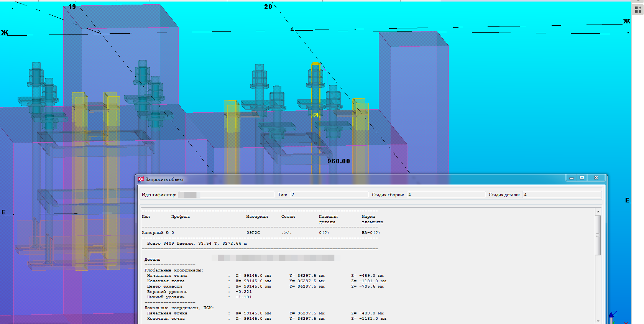Viewport: 644px width, 324px height.
Task: Click grid label 19 in model view
Action: point(72,7)
